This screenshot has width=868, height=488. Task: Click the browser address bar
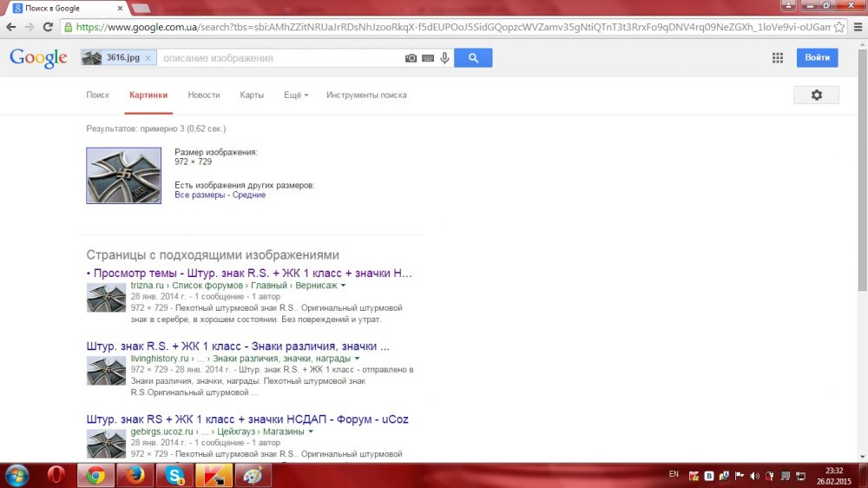coord(453,27)
